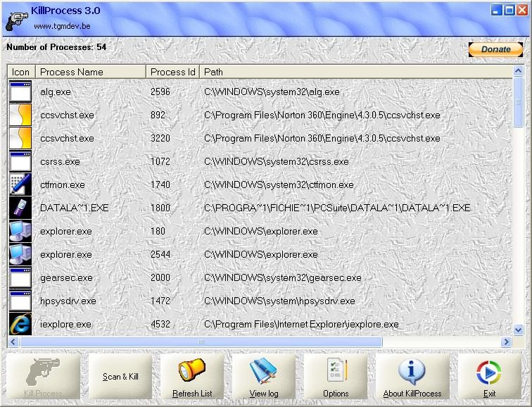Image resolution: width=532 pixels, height=407 pixels.
Task: Click process id 2544
Action: 160,255
